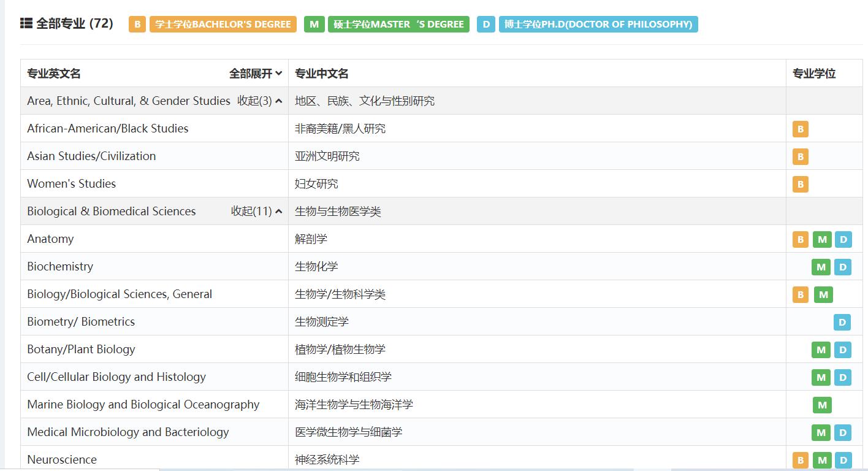Click D badge in Biochemistry row
Screen dimensions: 868x471
pos(842,267)
